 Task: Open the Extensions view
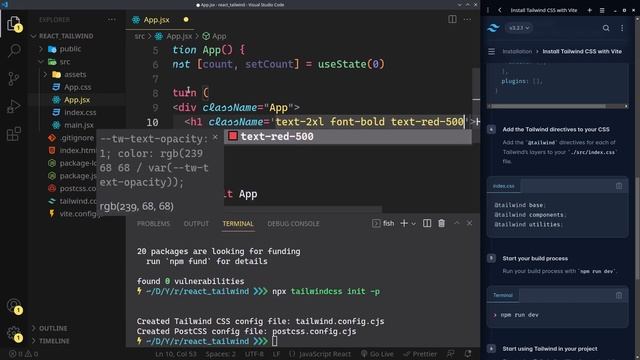[14, 133]
